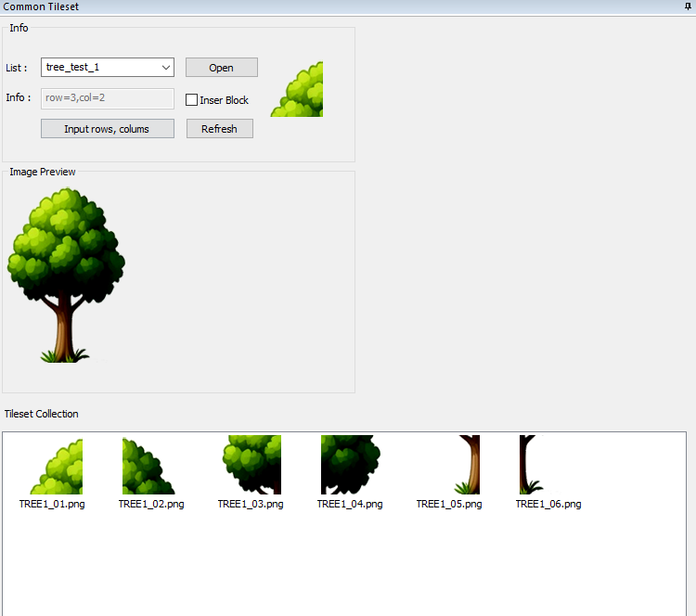Enable the Inser Block checkbox

coord(192,100)
